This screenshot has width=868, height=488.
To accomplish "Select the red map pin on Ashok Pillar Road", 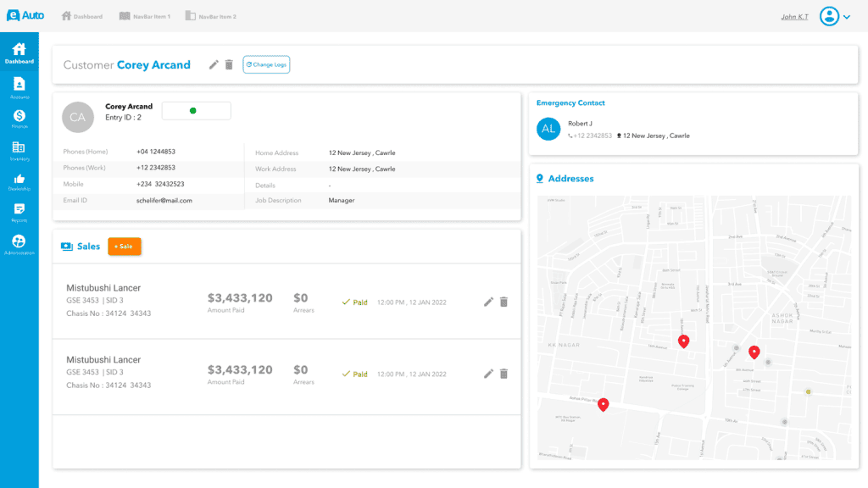I will pyautogui.click(x=604, y=404).
